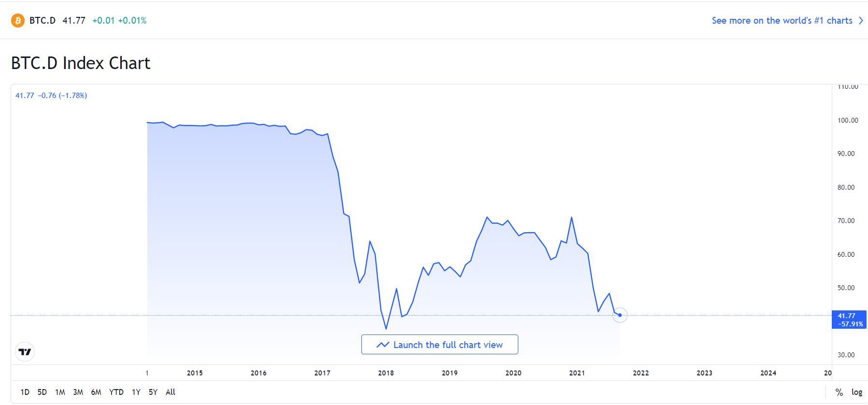This screenshot has height=405, width=868.
Task: Switch to 3M time range
Action: (x=78, y=392)
